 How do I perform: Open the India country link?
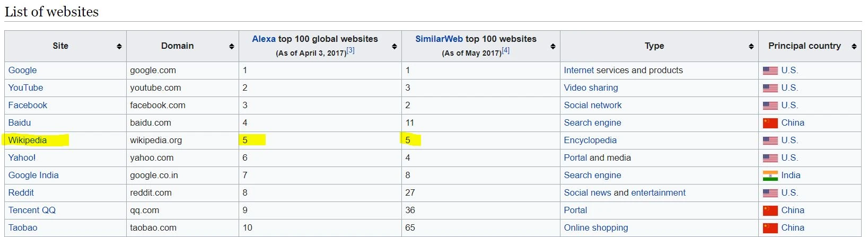point(791,175)
